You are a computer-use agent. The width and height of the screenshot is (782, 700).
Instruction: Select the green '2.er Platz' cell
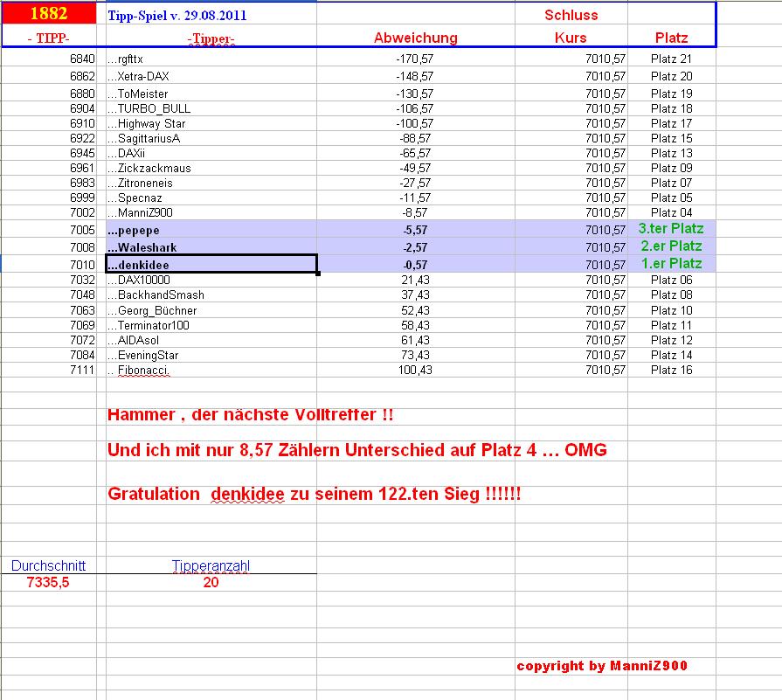(671, 246)
